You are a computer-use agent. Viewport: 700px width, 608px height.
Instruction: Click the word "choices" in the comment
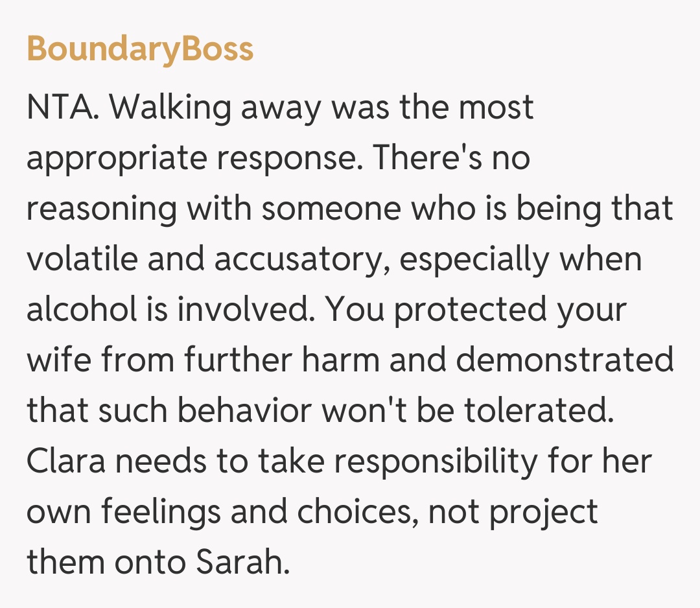click(x=358, y=512)
